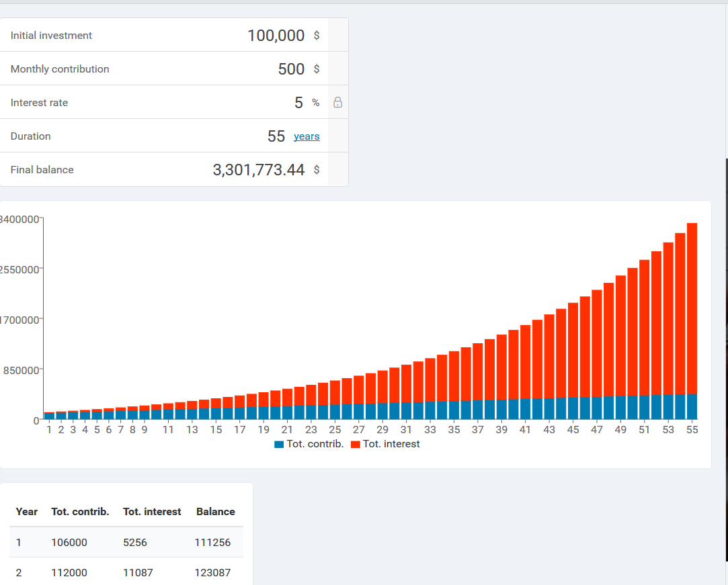Select the table row with balance 123087
Image resolution: width=728 pixels, height=585 pixels.
point(126,573)
